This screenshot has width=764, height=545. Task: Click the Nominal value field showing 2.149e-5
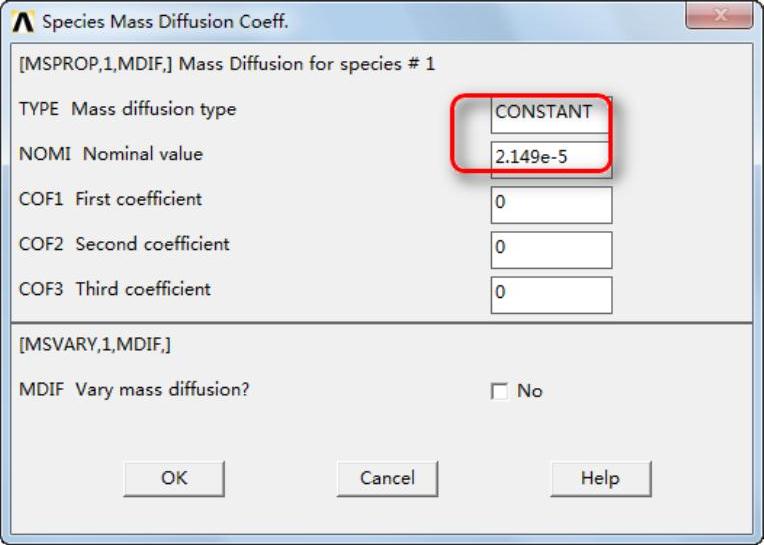point(550,157)
